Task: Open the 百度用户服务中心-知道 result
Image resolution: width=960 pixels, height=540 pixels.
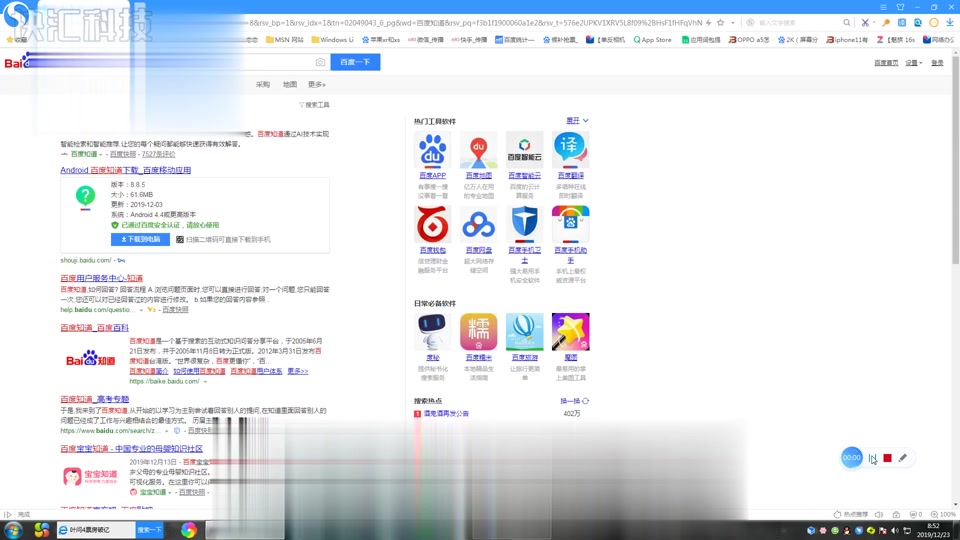Action: coord(102,278)
